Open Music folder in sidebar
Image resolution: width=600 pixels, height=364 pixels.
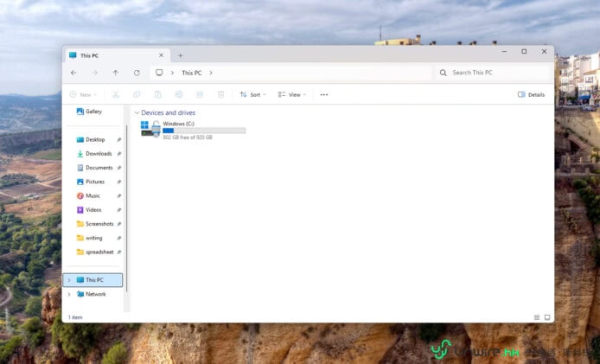(x=92, y=195)
